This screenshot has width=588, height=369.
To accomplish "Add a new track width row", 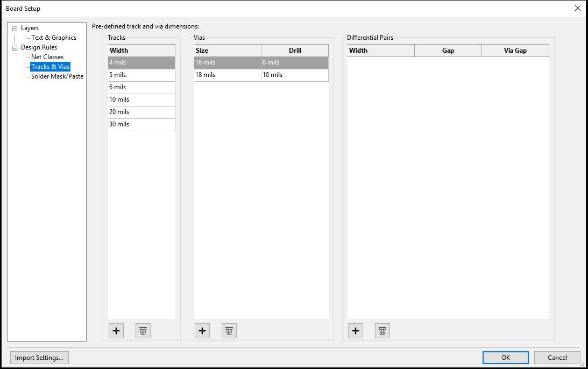I will 116,331.
